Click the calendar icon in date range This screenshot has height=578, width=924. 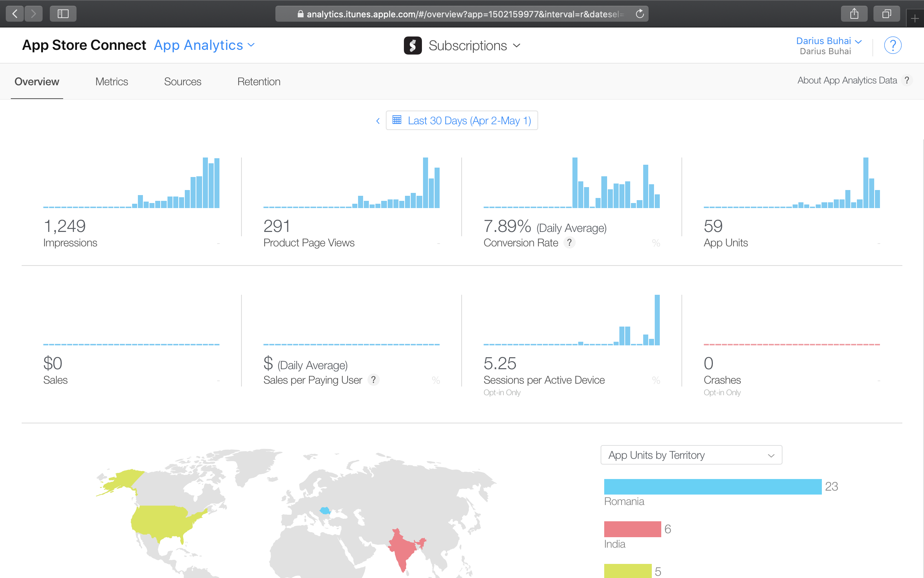coord(397,120)
